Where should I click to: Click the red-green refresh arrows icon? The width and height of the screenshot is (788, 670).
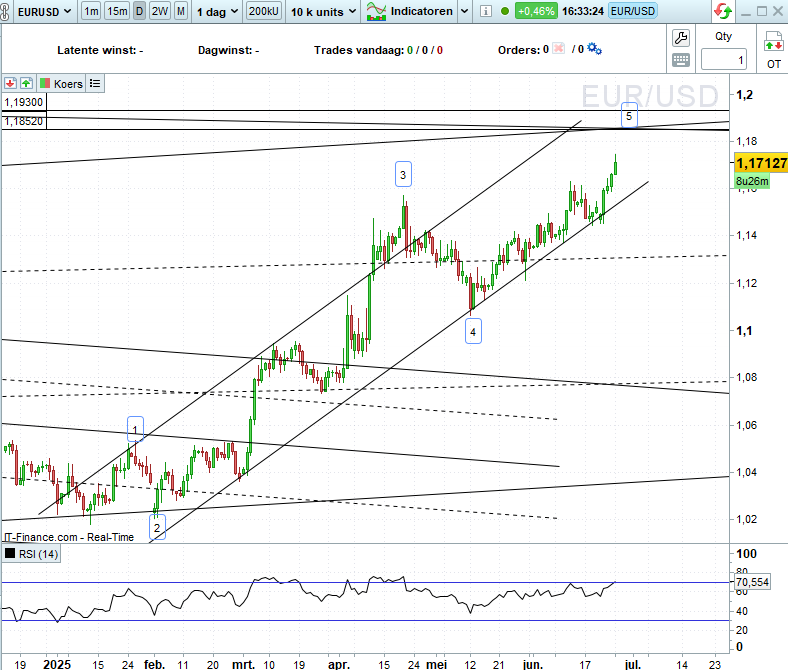point(723,11)
